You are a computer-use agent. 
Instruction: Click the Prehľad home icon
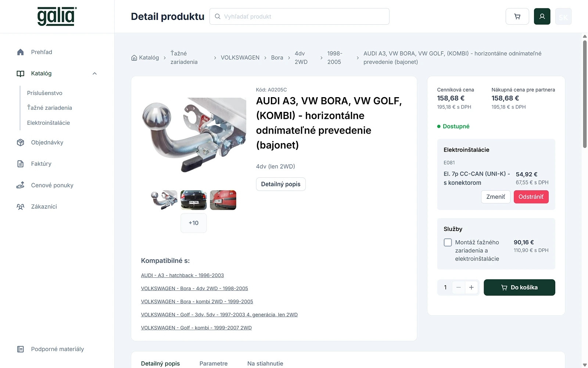[x=21, y=52]
